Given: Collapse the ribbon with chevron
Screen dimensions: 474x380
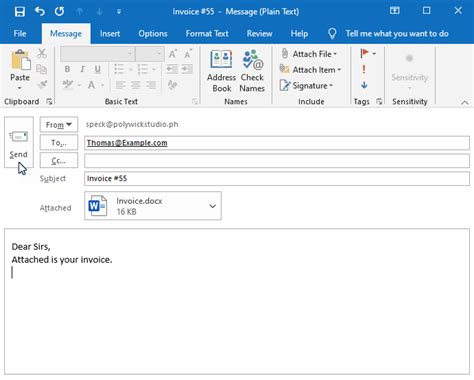Looking at the screenshot, I should [x=464, y=103].
